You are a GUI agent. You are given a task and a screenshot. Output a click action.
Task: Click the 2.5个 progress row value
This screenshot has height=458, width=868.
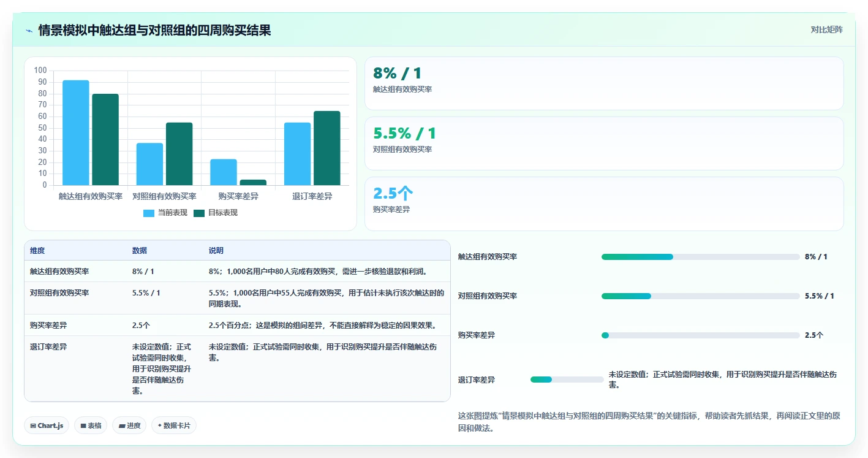814,335
